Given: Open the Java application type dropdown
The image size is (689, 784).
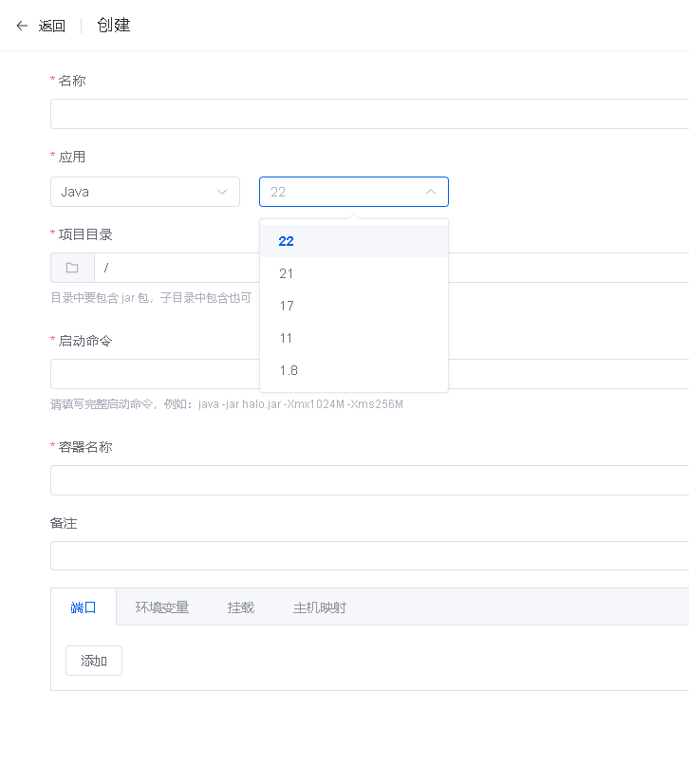Looking at the screenshot, I should pos(144,192).
